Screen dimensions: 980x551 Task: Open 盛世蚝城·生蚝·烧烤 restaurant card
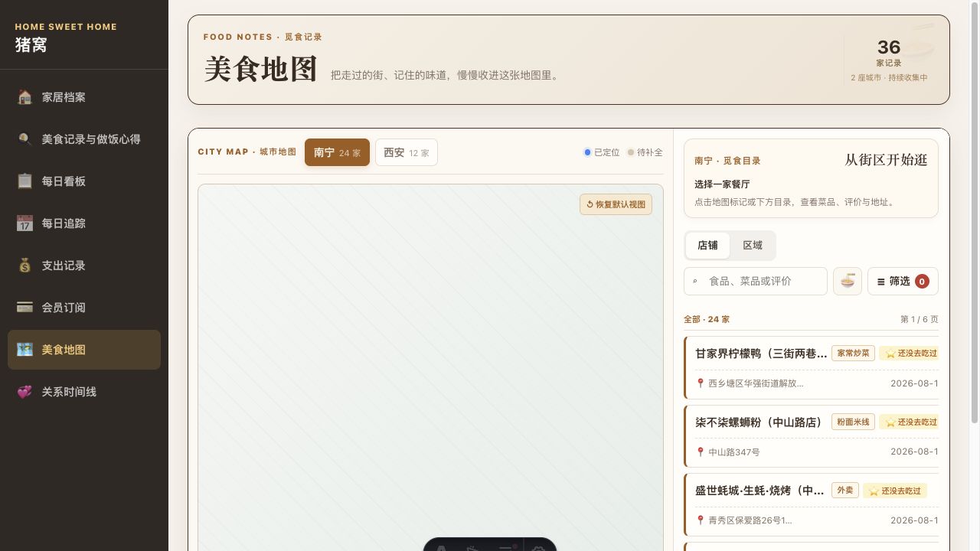[x=811, y=505]
